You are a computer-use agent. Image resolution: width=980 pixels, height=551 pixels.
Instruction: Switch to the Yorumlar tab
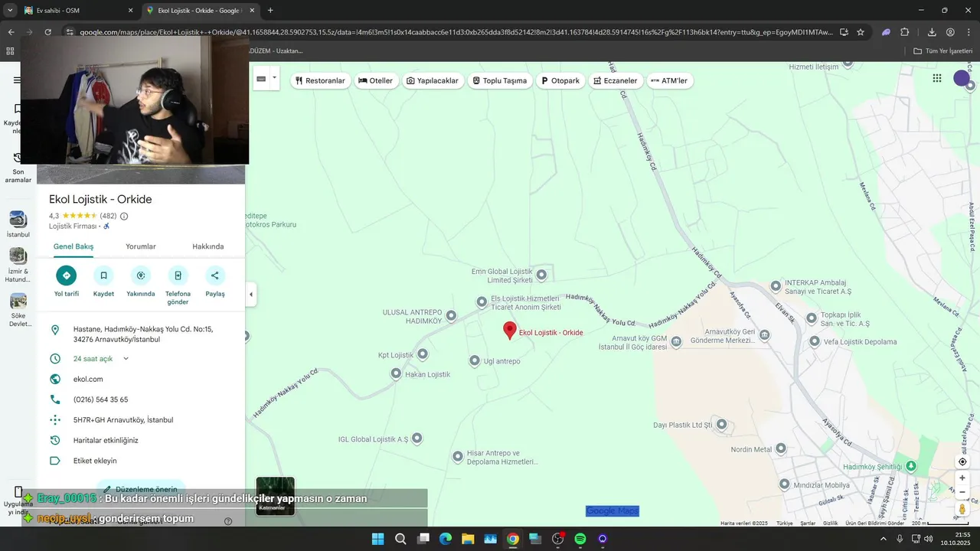coord(141,246)
